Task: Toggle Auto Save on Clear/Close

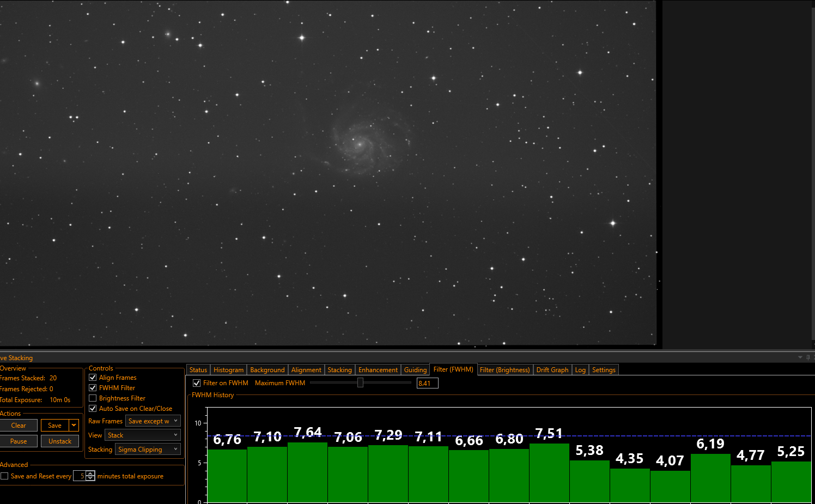Action: (93, 408)
